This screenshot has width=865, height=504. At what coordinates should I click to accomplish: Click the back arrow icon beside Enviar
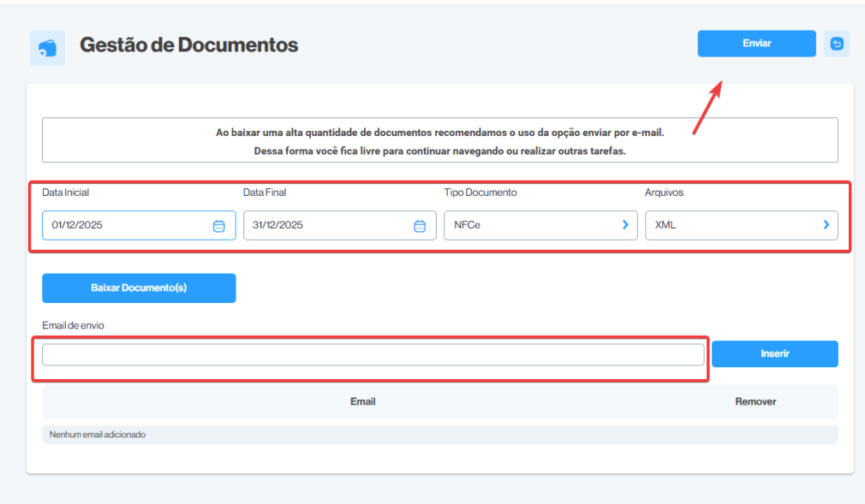(836, 44)
